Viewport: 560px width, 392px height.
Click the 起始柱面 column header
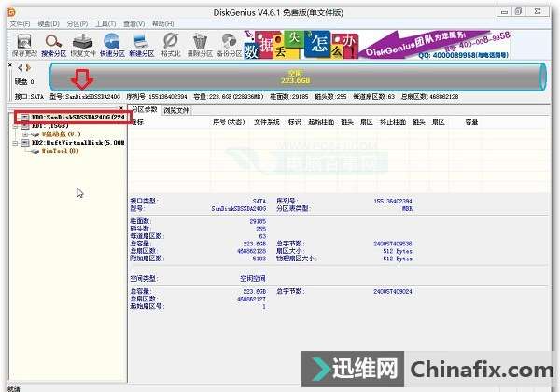[x=321, y=122]
